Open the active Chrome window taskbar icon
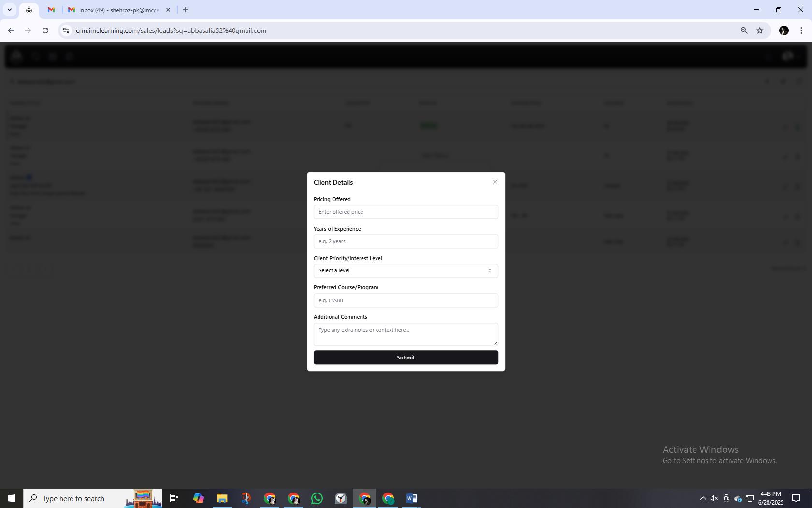 tap(364, 498)
